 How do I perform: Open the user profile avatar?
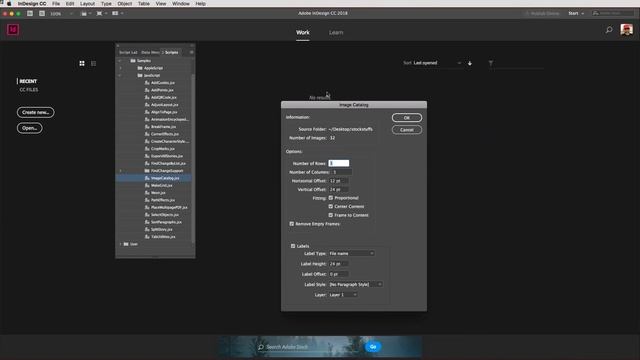[627, 29]
